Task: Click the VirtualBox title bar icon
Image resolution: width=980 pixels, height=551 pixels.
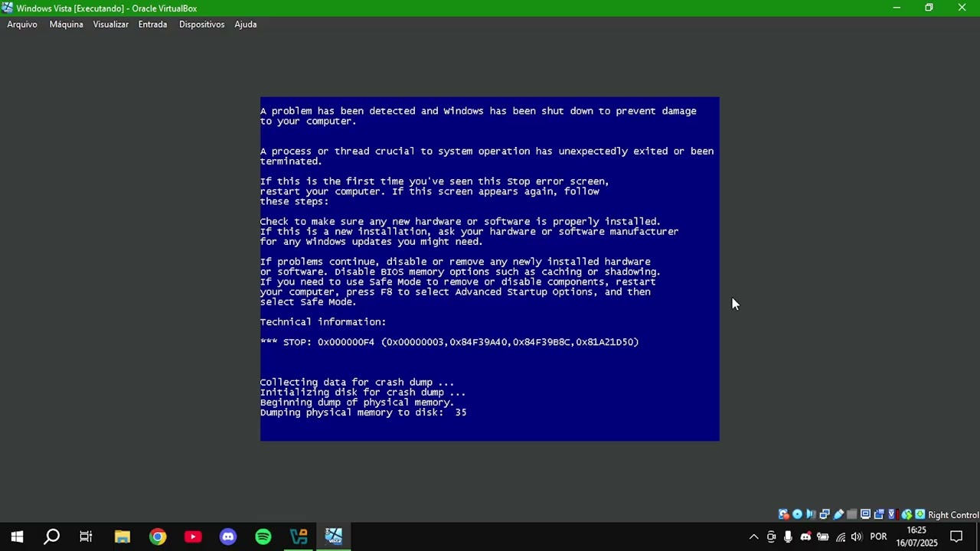Action: click(8, 8)
